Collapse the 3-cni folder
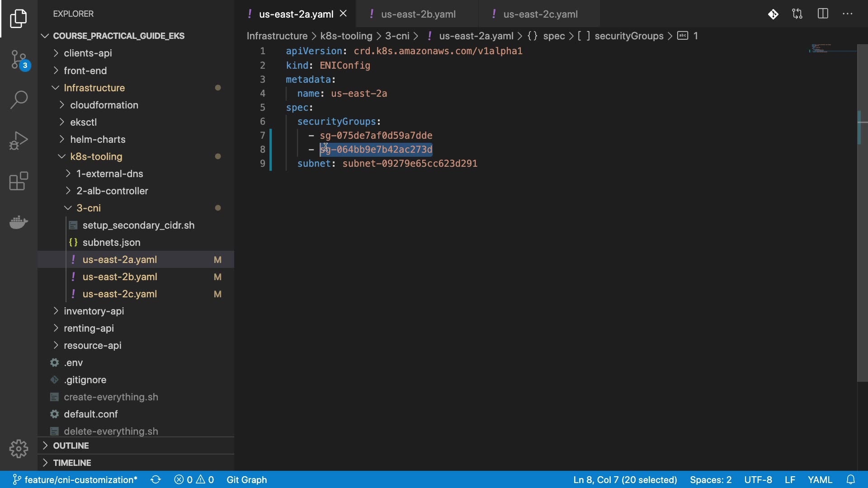This screenshot has height=488, width=868. (x=89, y=208)
